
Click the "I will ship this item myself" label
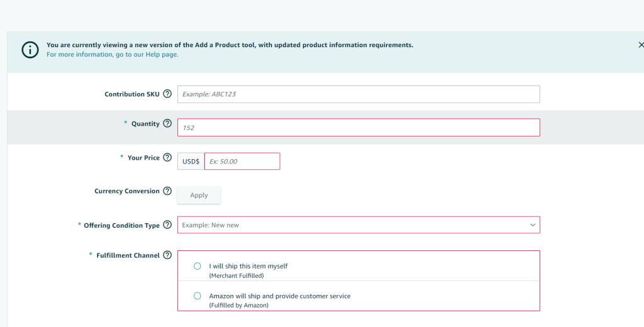[248, 266]
